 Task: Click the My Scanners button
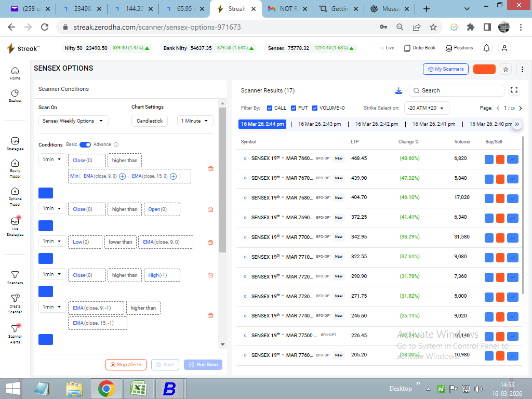446,69
